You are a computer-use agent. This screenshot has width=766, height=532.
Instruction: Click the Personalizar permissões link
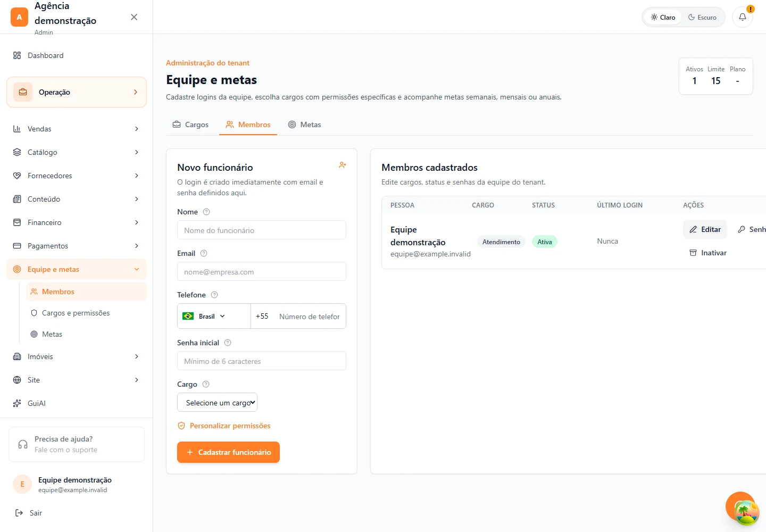tap(224, 426)
